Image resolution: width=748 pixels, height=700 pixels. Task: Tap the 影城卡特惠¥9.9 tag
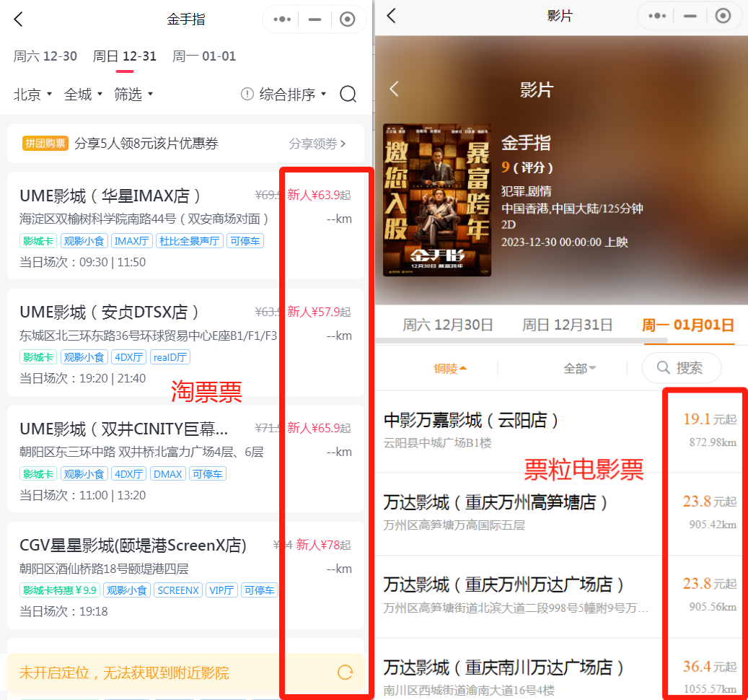tap(60, 590)
